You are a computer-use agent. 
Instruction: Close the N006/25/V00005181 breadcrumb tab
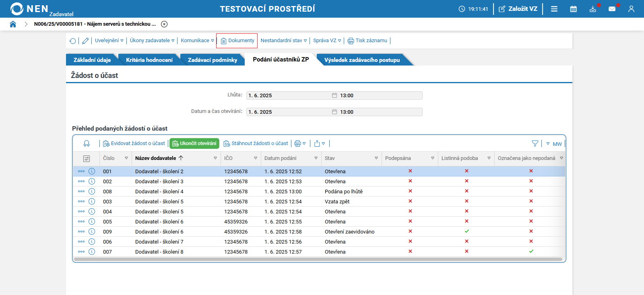164,24
